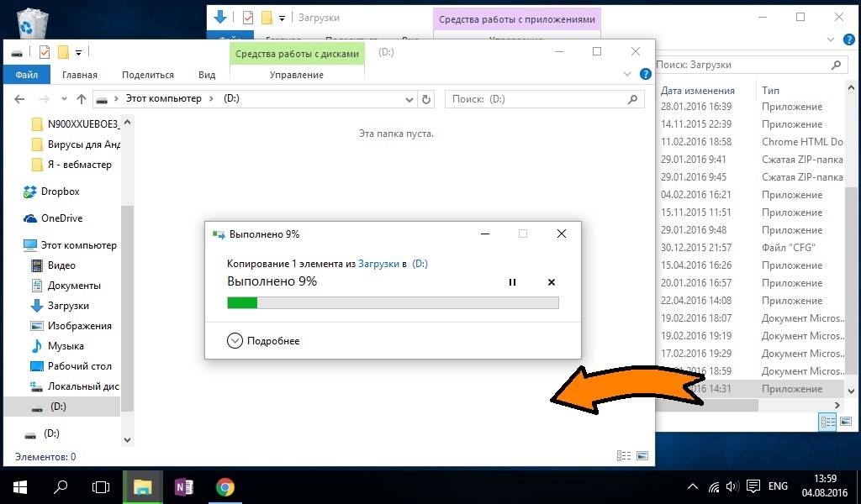This screenshot has width=861, height=504.
Task: Click the Поиск: (D:) search field
Action: pyautogui.click(x=538, y=99)
